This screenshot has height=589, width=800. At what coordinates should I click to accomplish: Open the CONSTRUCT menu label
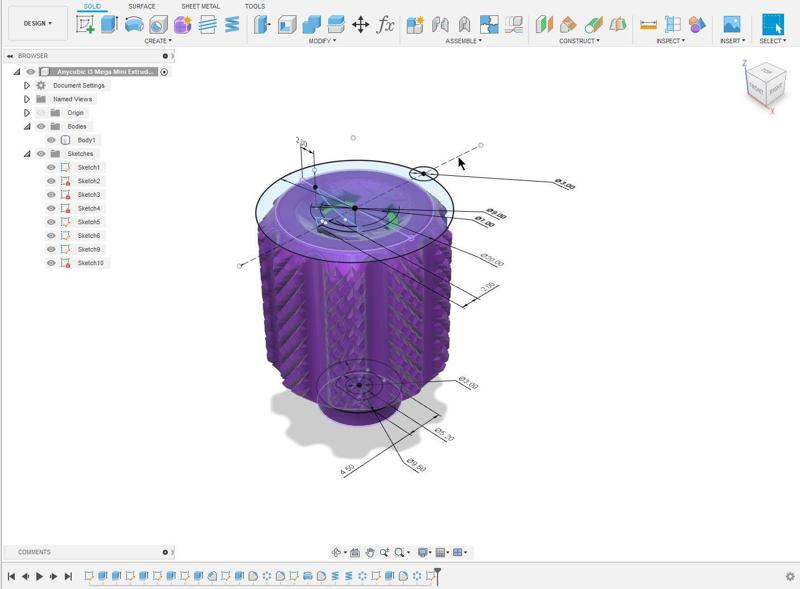(579, 41)
